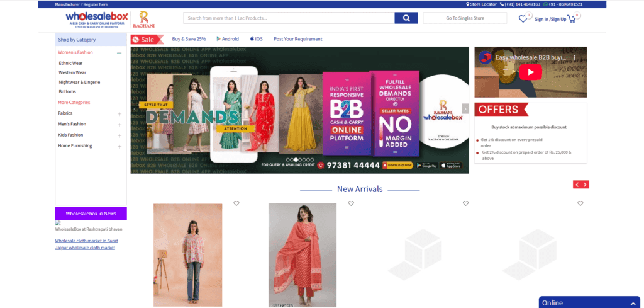
Task: Collapse Women's Fashion category
Action: (x=119, y=53)
